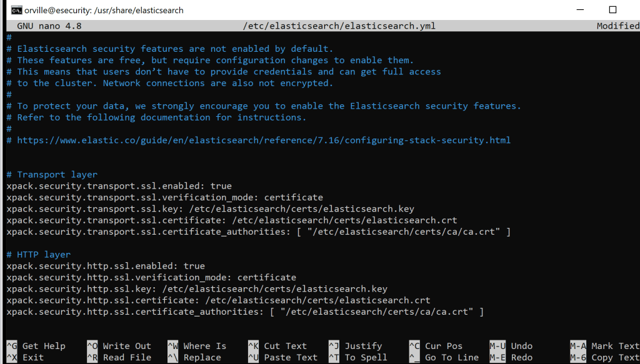Click the elastic.co documentation URL

tap(264, 140)
